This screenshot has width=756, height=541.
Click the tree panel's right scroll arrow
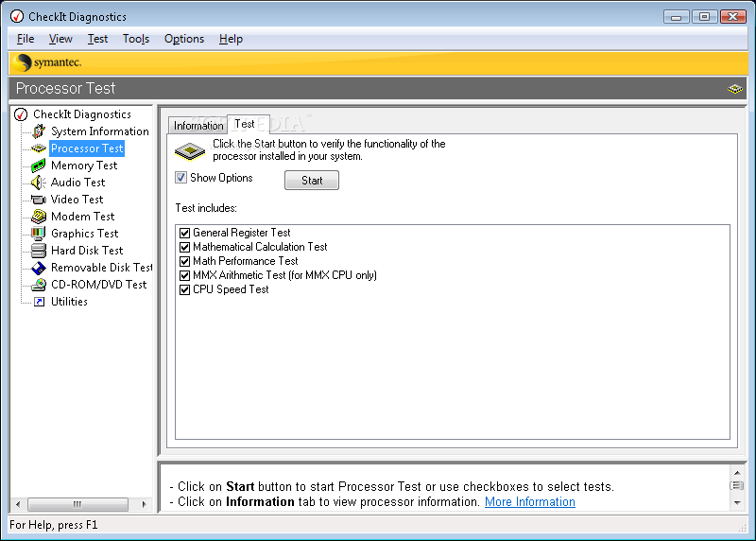(144, 504)
